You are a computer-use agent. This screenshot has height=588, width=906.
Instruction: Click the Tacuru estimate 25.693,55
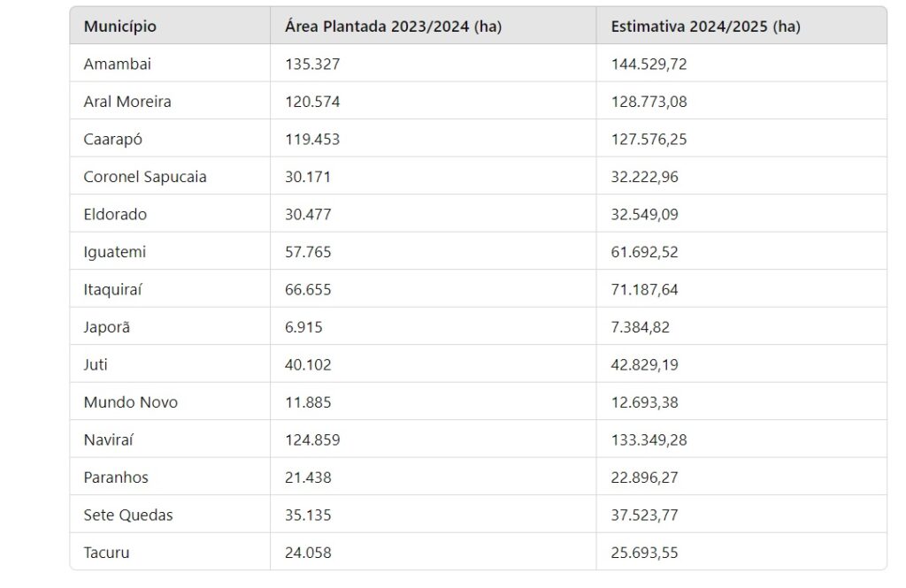(x=644, y=552)
